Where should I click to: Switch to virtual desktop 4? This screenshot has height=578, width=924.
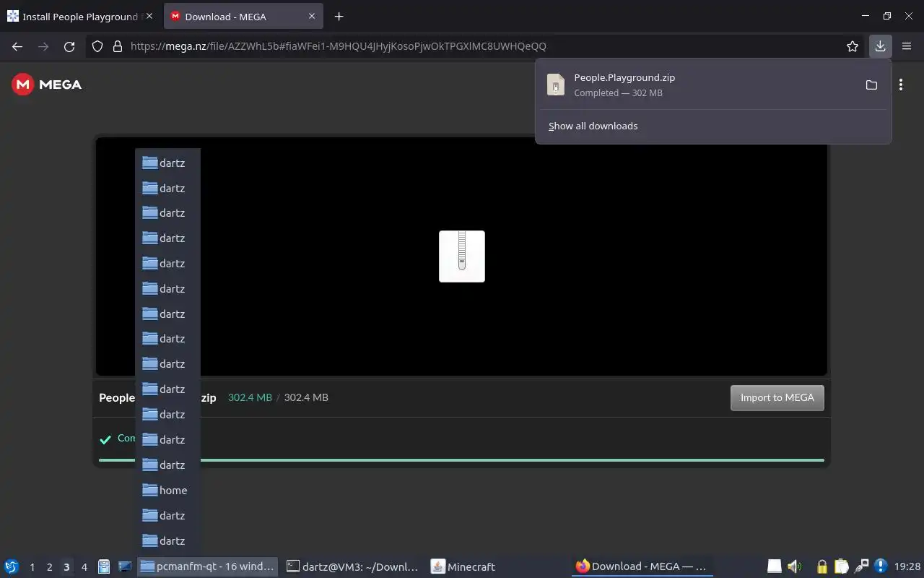[x=84, y=567]
